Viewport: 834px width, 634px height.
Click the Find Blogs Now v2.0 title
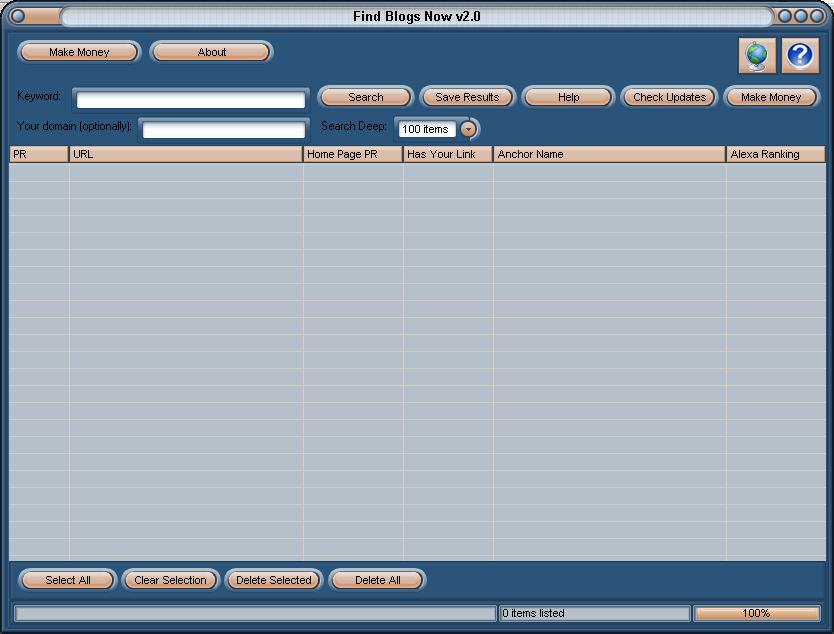coord(416,16)
